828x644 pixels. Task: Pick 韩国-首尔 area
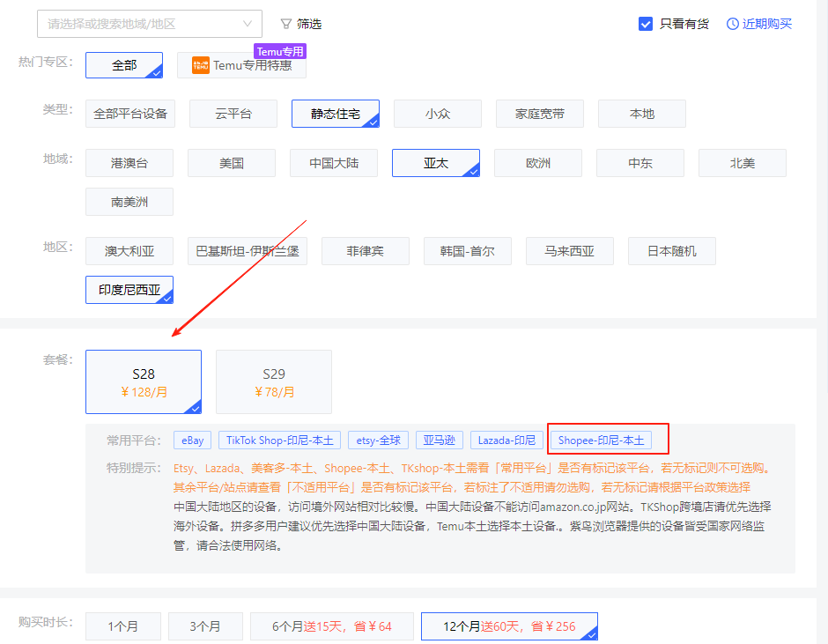468,251
